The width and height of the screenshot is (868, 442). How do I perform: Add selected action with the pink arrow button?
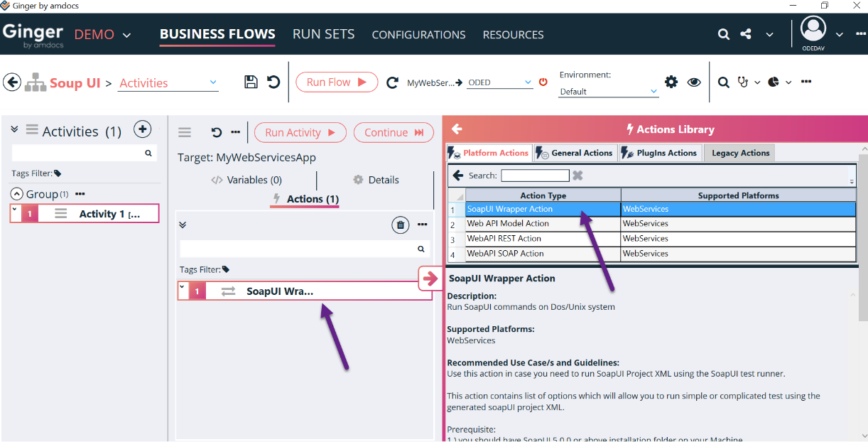(429, 279)
